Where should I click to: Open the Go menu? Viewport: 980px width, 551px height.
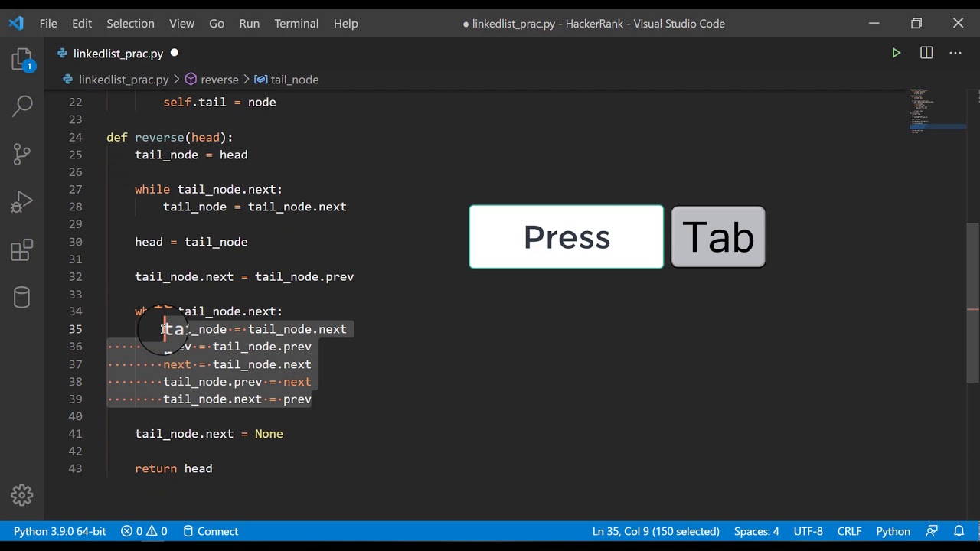point(217,23)
